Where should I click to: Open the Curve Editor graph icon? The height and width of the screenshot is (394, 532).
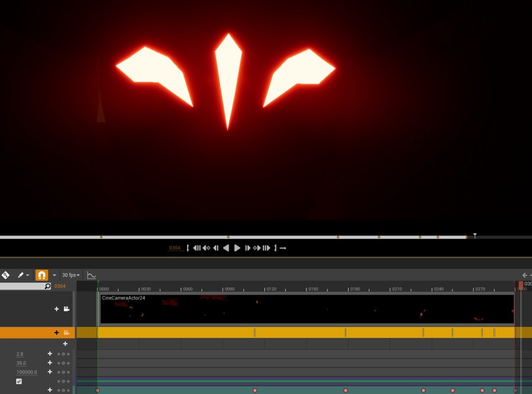(91, 275)
